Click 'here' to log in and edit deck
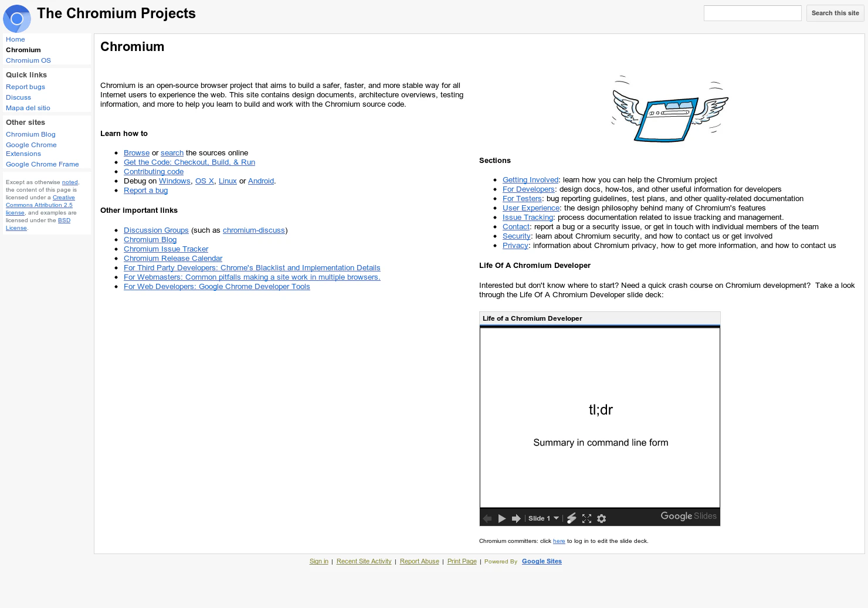868x608 pixels. point(559,541)
